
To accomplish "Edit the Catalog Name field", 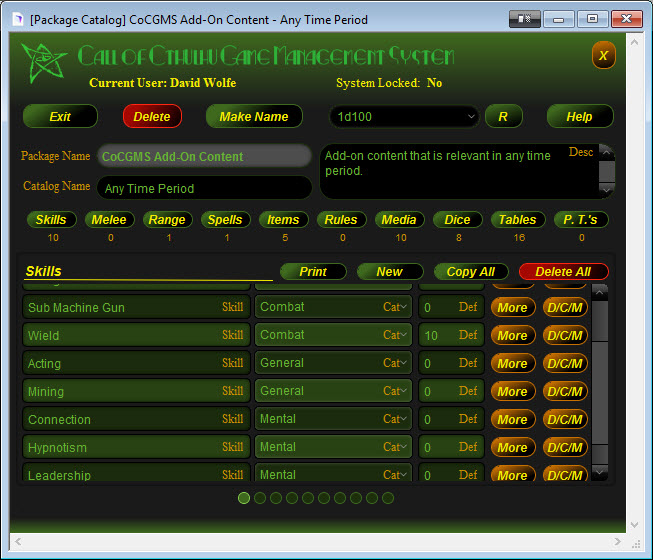I will 204,188.
